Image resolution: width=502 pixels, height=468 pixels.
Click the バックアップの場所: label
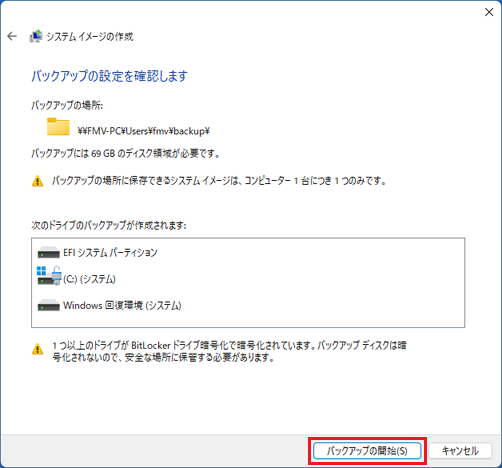67,106
